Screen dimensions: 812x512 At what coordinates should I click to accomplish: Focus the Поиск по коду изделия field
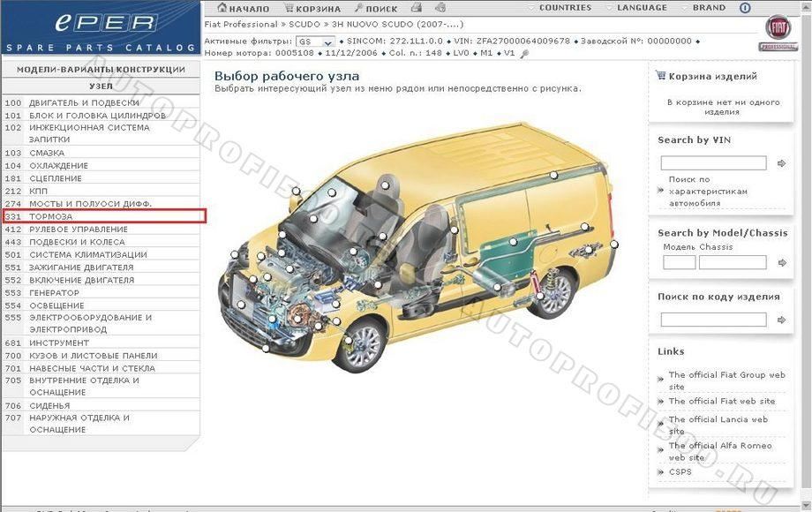tap(713, 320)
